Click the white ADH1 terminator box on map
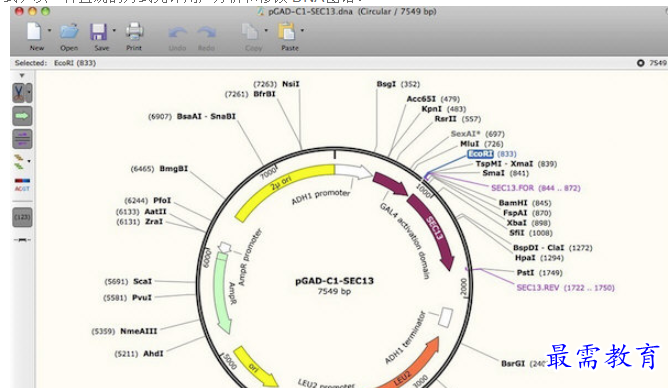668x388 pixels. pyautogui.click(x=445, y=317)
